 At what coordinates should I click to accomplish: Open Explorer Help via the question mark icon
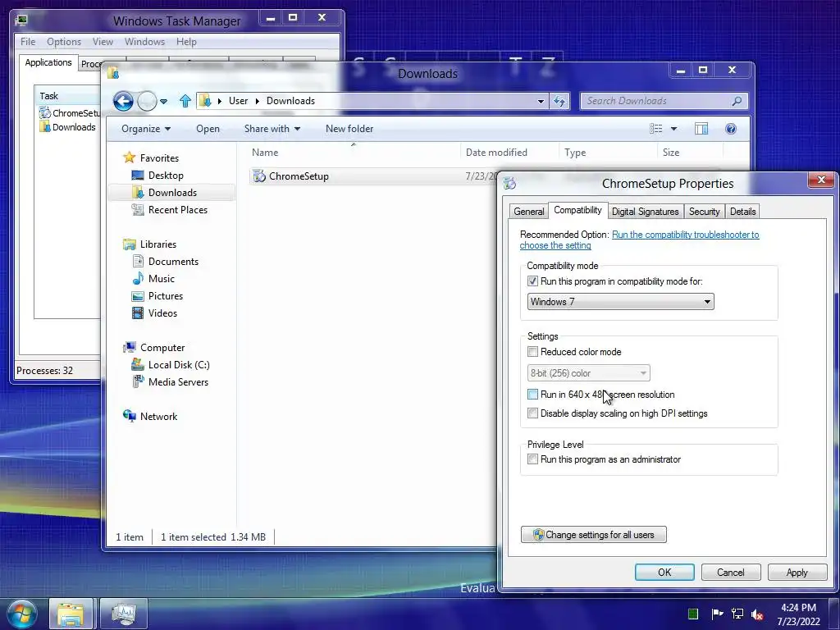point(731,129)
